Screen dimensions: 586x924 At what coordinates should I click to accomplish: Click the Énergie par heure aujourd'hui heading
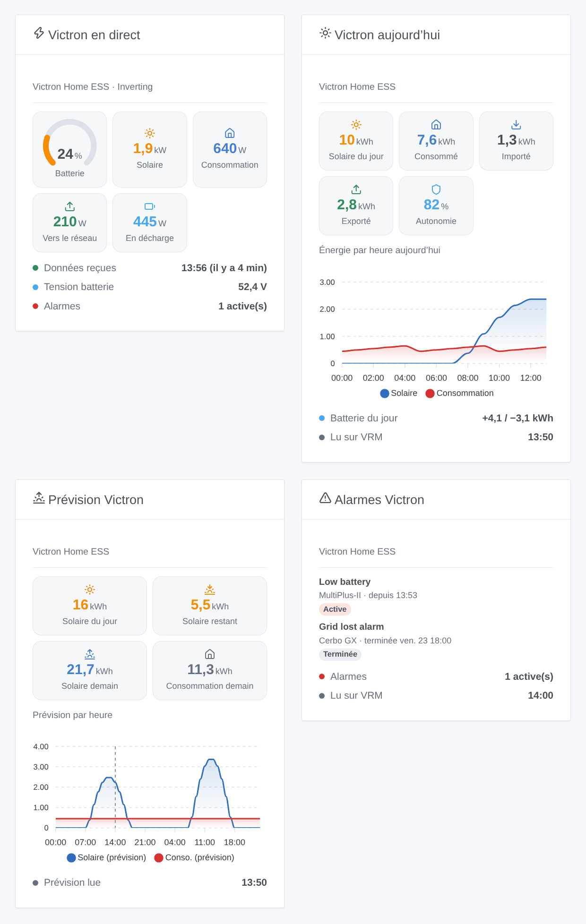tap(379, 250)
